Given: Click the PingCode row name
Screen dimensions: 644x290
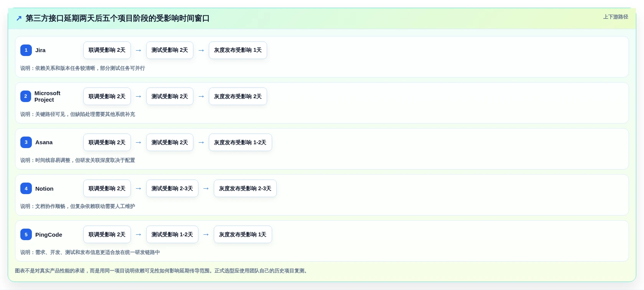Looking at the screenshot, I should click(x=49, y=235).
